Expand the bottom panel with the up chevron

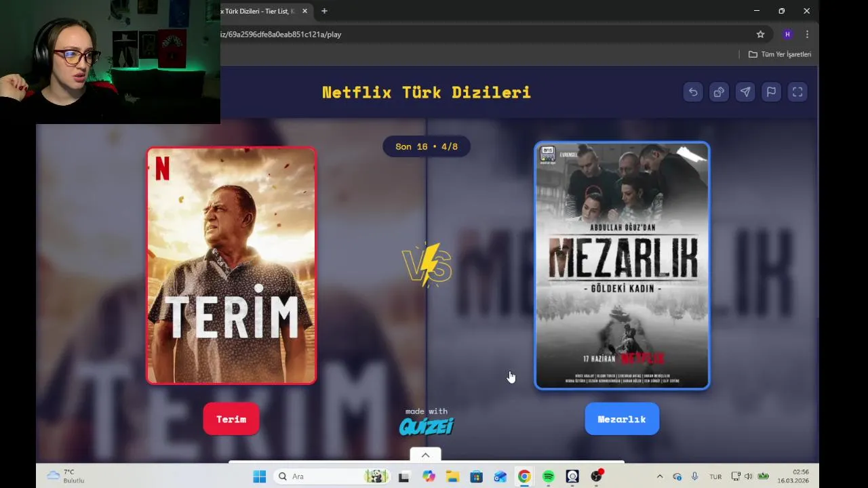(x=425, y=455)
